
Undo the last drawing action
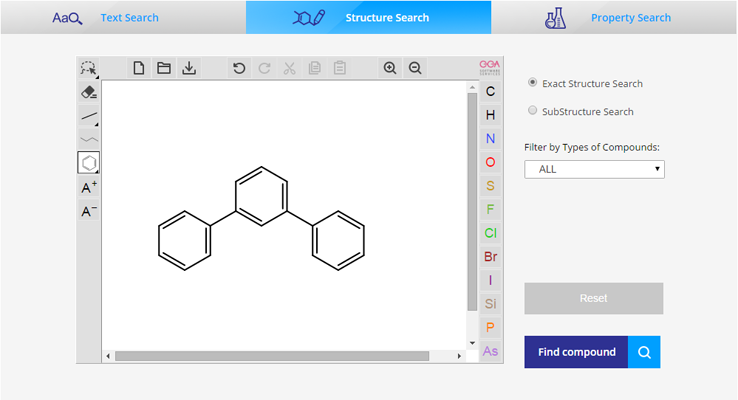click(x=239, y=68)
